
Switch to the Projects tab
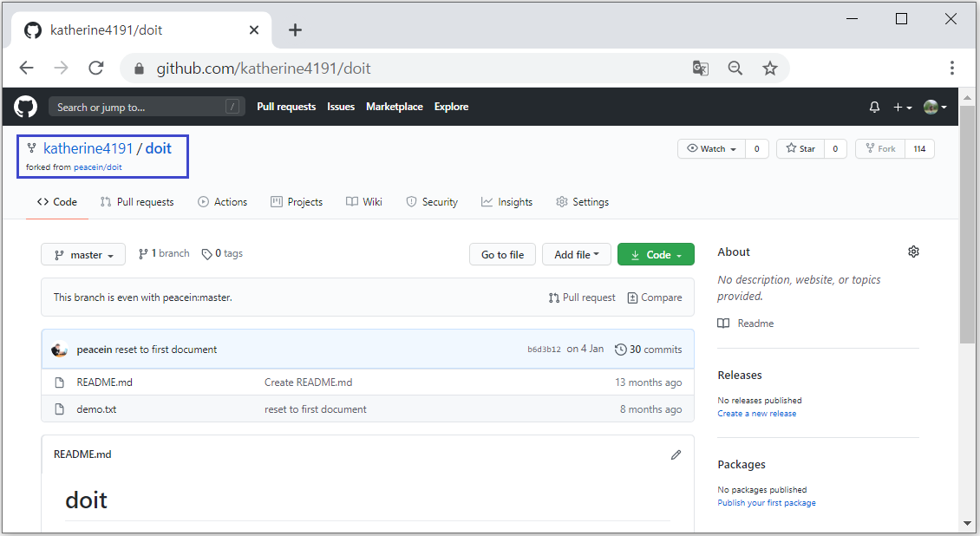[297, 202]
